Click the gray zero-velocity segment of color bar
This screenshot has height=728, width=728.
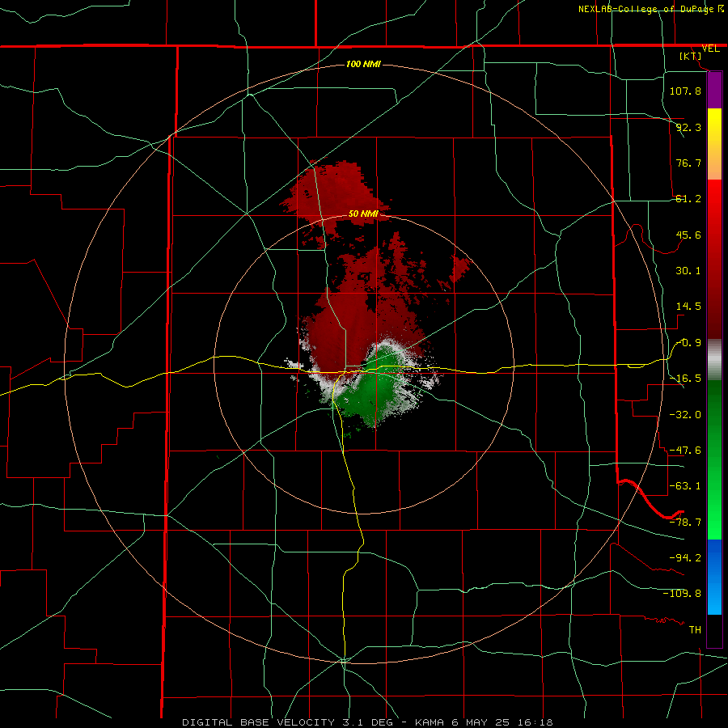tap(714, 360)
